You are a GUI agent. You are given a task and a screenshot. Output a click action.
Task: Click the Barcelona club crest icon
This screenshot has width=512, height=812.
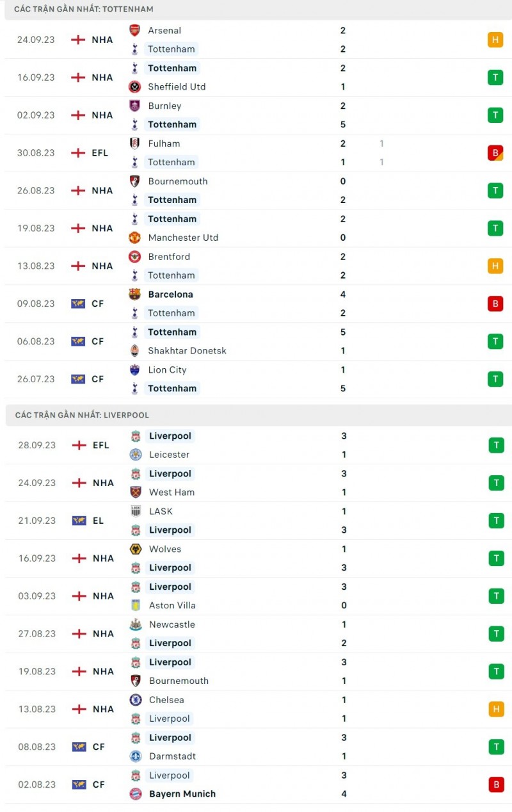pos(134,294)
